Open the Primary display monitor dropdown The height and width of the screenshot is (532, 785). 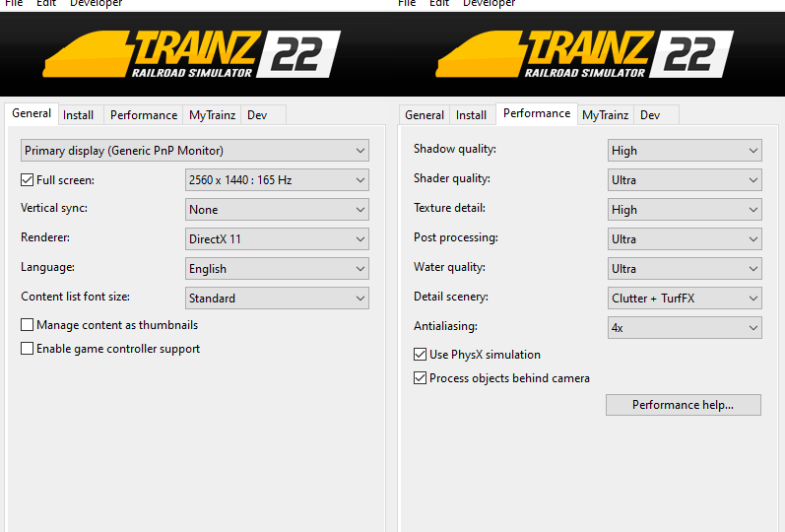click(195, 151)
